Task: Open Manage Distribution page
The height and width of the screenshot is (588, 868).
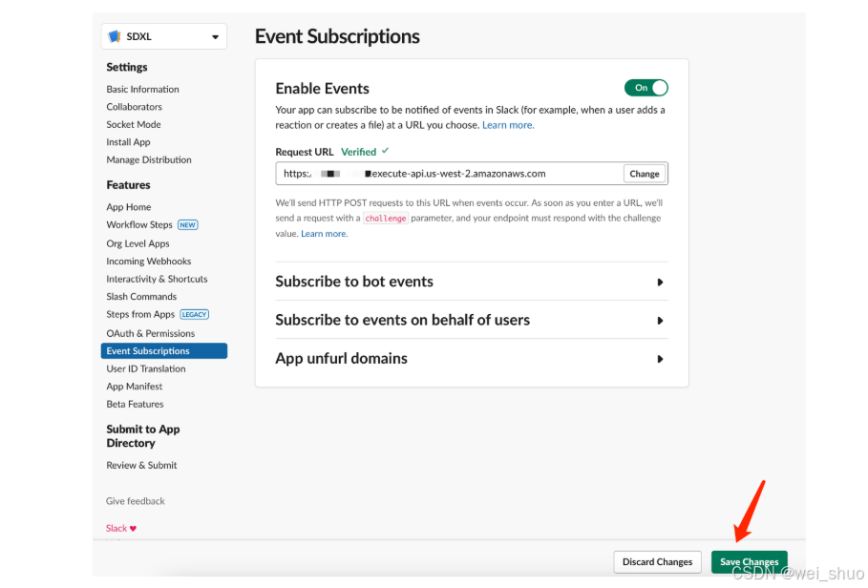Action: click(149, 159)
